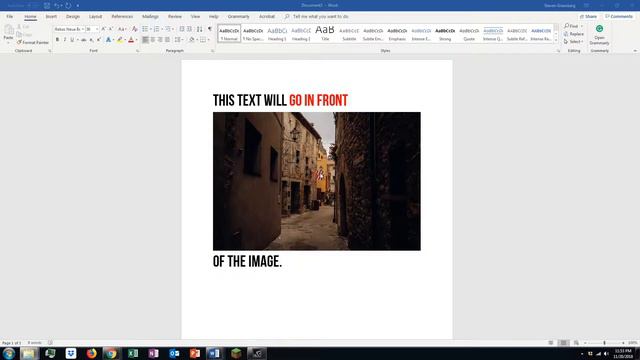The image size is (640, 360).
Task: Click the Increase Indent icon
Action: 189,29
